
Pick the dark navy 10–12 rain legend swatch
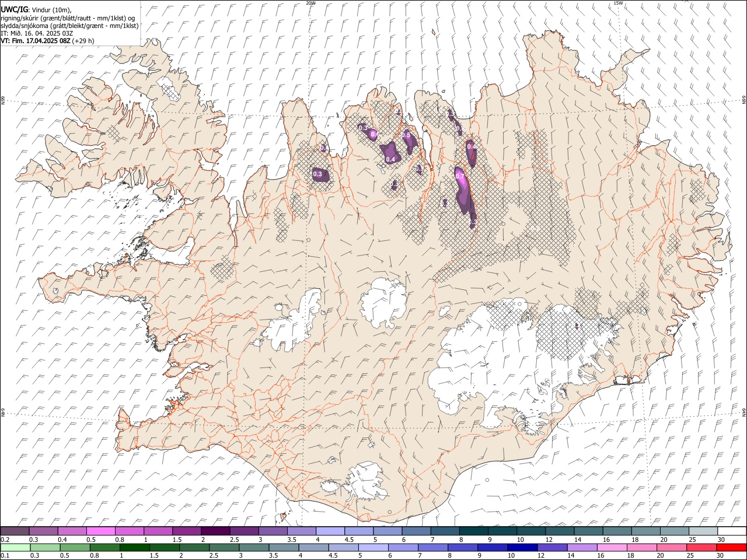(x=522, y=548)
